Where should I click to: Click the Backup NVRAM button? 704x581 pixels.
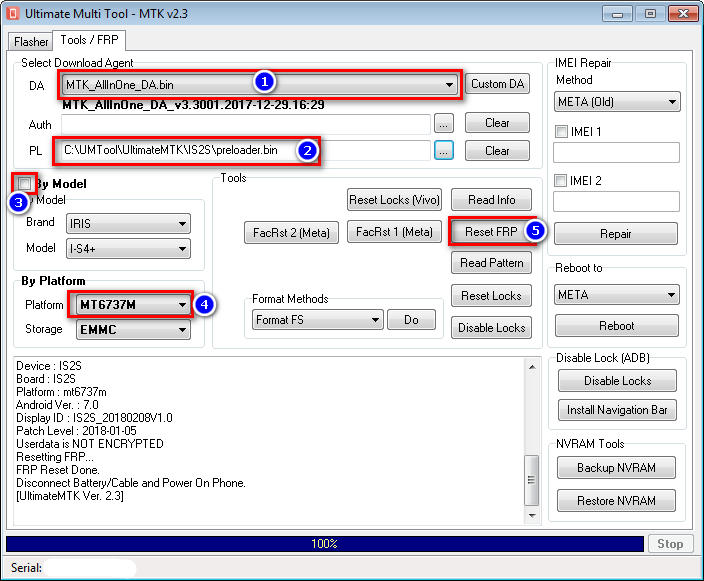click(x=616, y=468)
